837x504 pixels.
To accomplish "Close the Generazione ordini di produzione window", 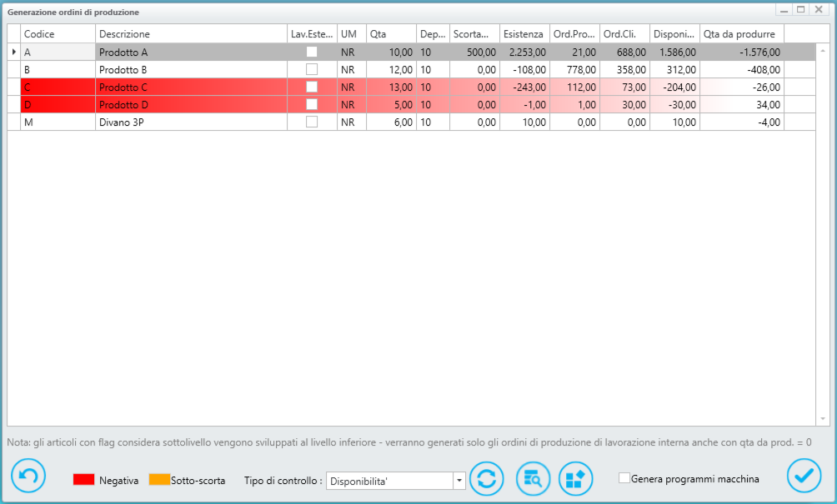I will pyautogui.click(x=819, y=10).
